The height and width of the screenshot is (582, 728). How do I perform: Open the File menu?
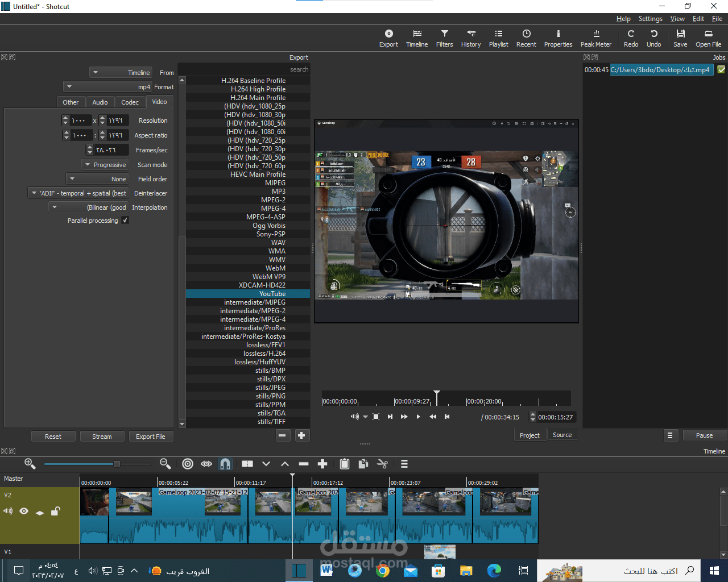[717, 19]
